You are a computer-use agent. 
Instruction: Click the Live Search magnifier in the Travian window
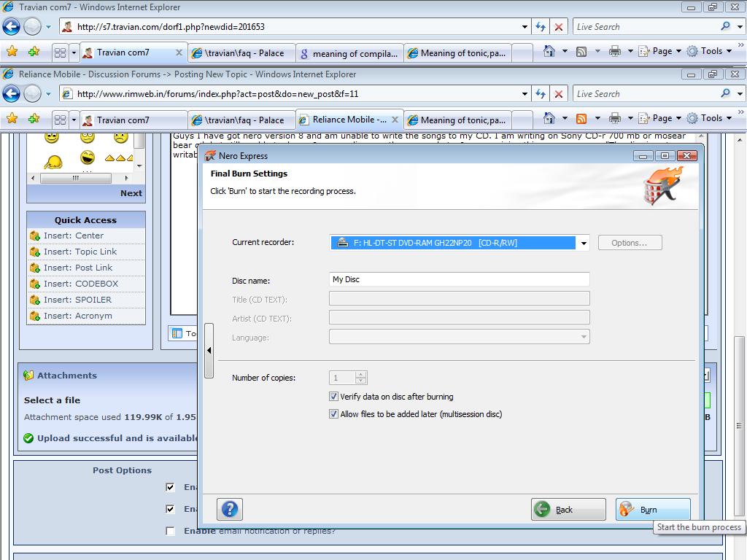[x=725, y=27]
